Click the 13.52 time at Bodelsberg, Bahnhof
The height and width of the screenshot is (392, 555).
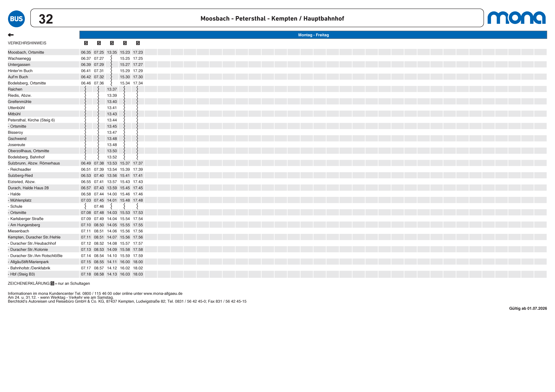pyautogui.click(x=112, y=157)
